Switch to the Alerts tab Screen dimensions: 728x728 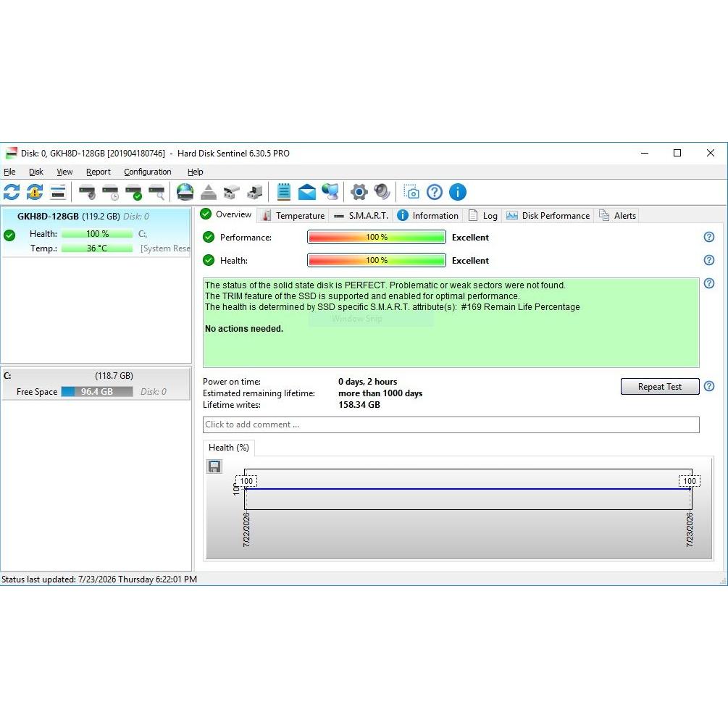click(617, 215)
